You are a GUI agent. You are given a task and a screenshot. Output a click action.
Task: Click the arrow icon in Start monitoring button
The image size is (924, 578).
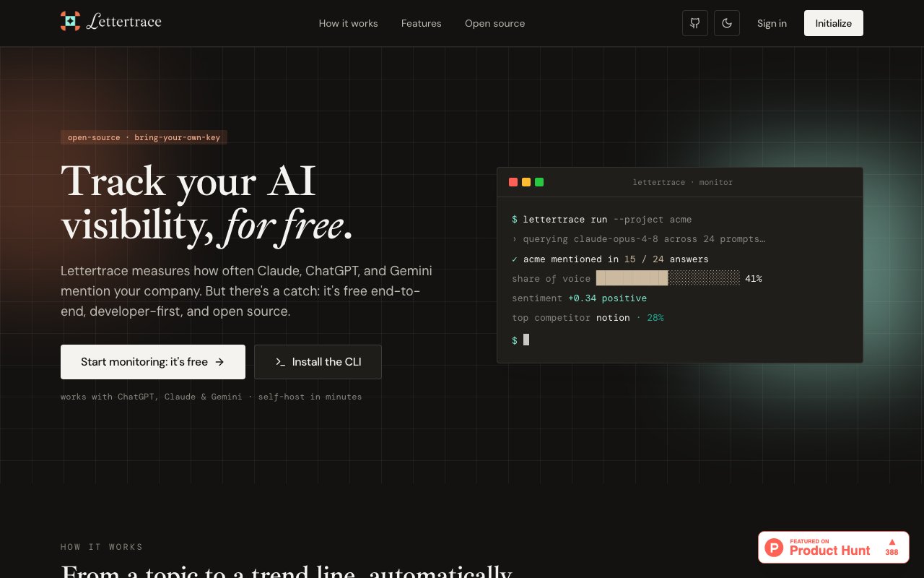(219, 362)
